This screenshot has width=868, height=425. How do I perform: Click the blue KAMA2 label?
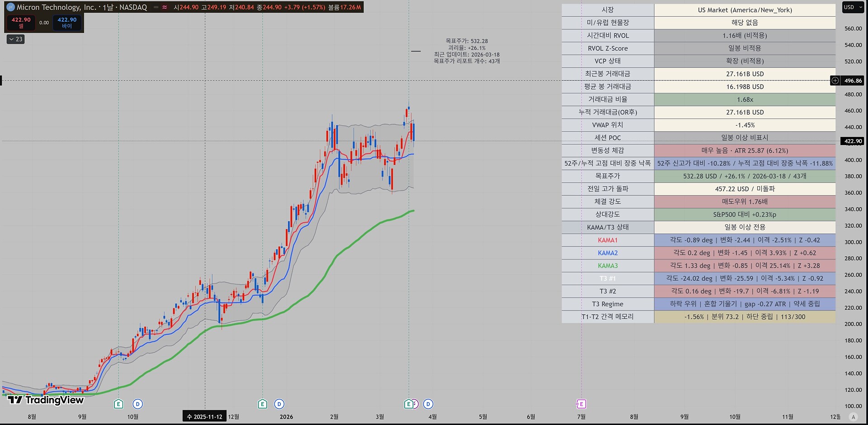(608, 253)
